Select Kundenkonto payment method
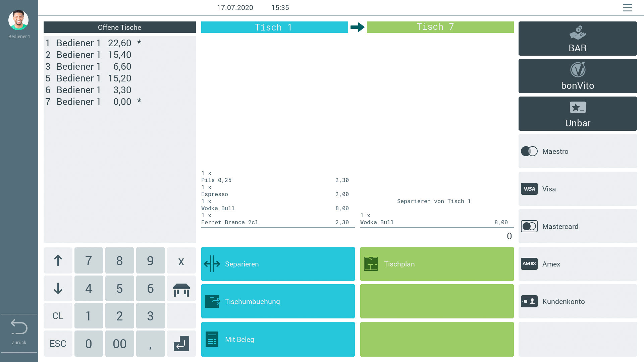 click(578, 301)
